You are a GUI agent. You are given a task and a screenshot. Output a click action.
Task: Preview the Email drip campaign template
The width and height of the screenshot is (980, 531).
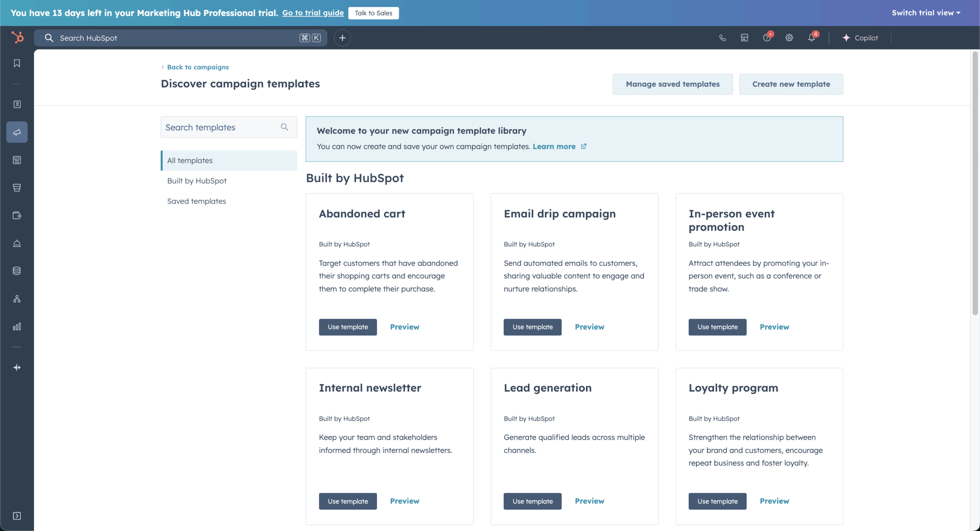[590, 327]
